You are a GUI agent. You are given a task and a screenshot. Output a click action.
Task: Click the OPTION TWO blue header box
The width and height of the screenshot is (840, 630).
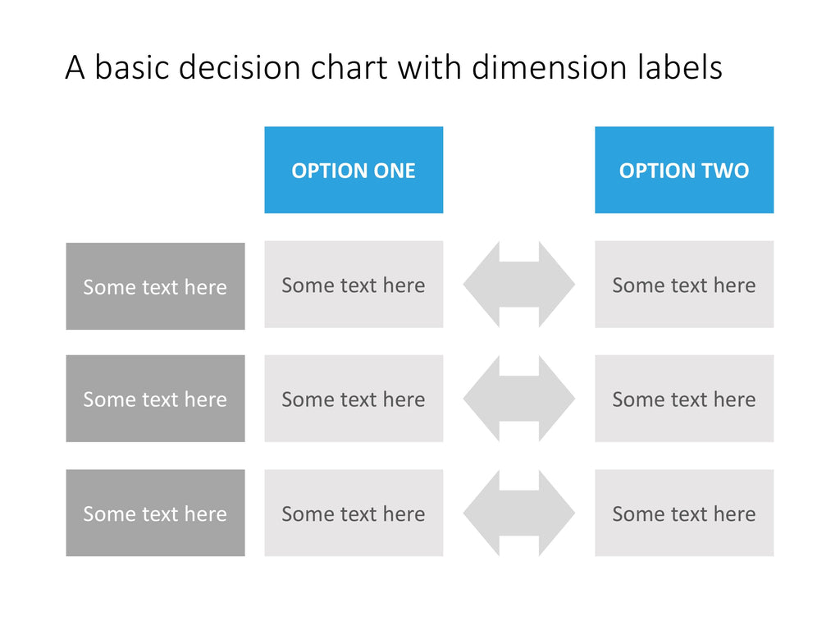pos(684,170)
